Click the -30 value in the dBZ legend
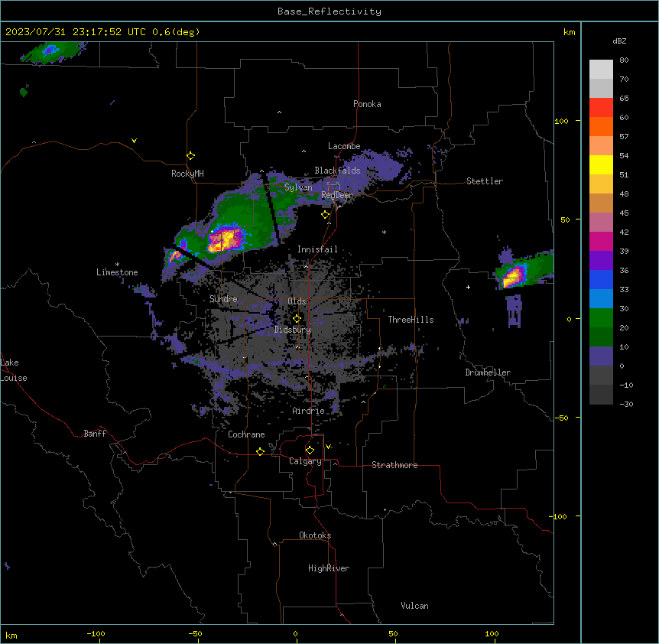Screen dimensions: 659x644 (626, 405)
